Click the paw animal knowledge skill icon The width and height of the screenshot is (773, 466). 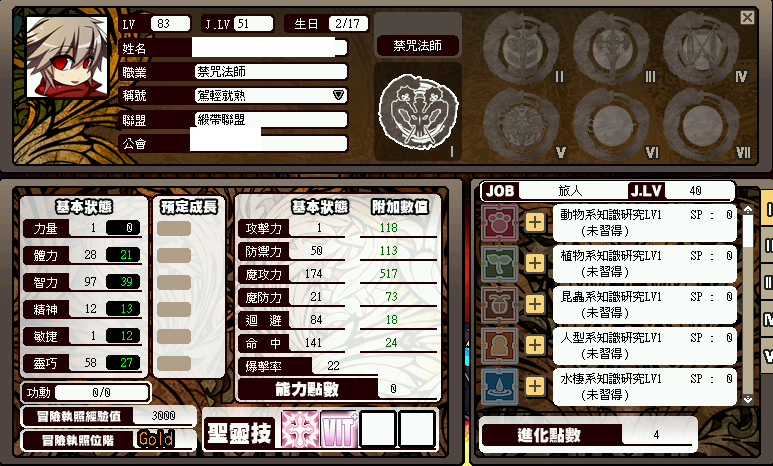[x=499, y=222]
